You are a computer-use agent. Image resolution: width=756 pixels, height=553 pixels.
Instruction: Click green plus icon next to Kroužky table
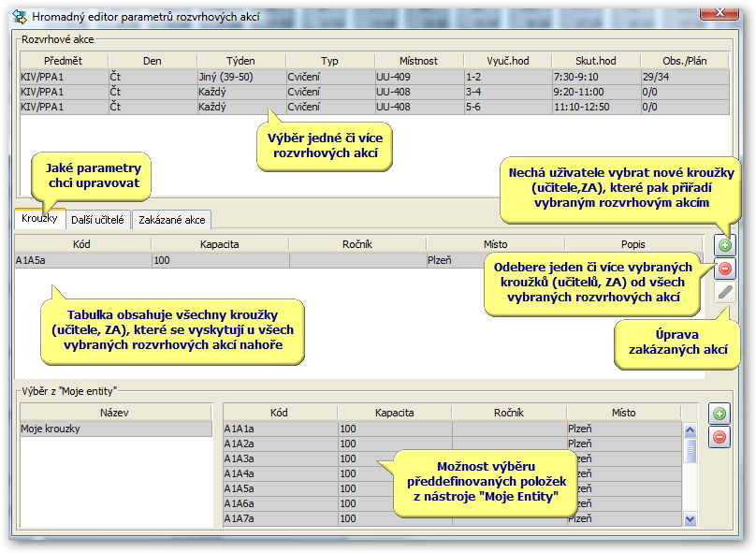(725, 245)
